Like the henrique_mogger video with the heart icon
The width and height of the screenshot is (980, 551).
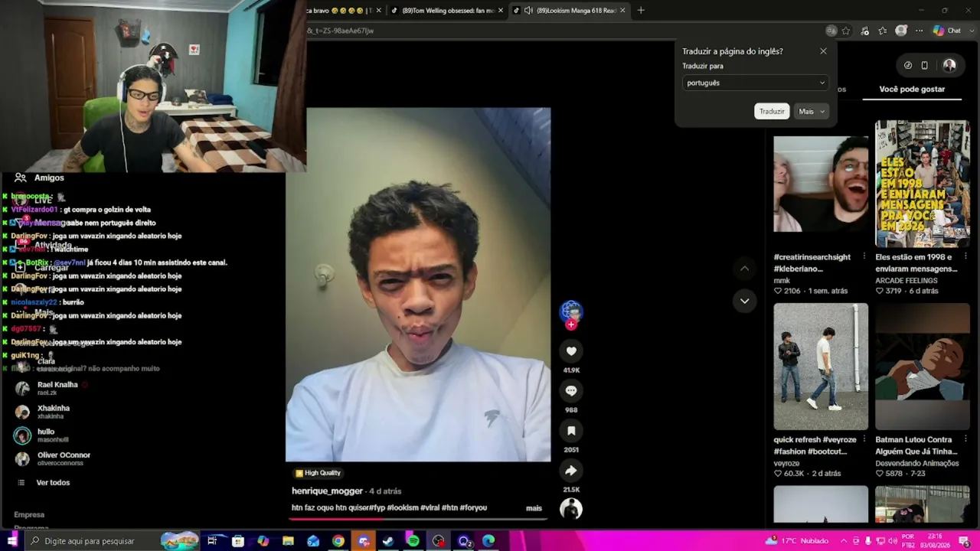click(x=571, y=351)
